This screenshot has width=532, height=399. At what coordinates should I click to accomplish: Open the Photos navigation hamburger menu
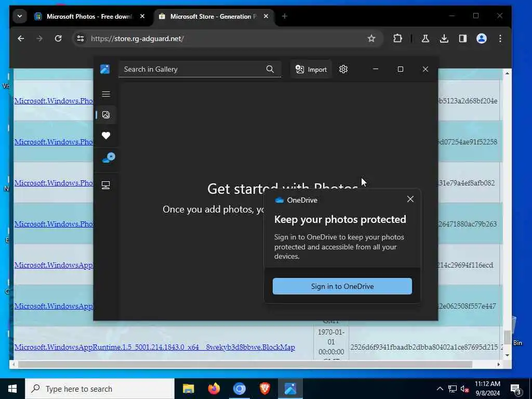point(106,94)
